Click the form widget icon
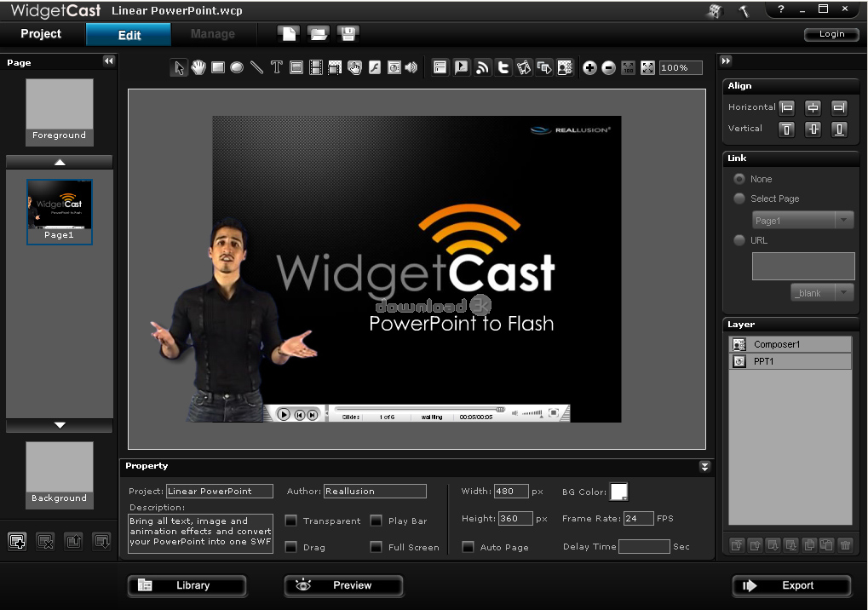 tap(440, 67)
